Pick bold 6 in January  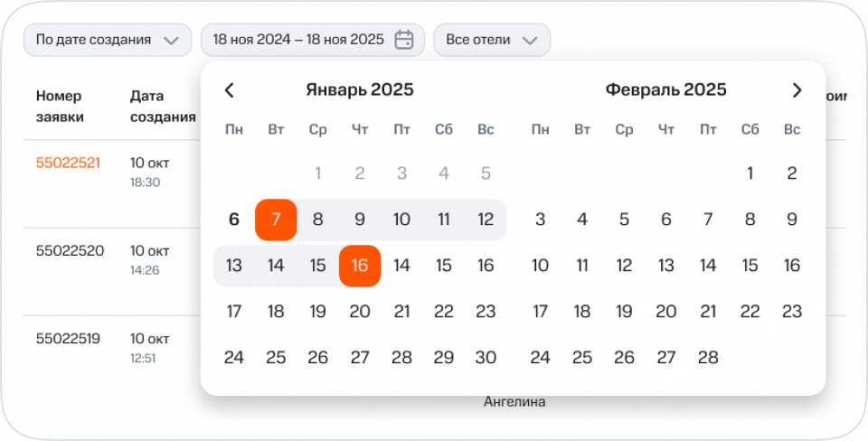tap(234, 220)
